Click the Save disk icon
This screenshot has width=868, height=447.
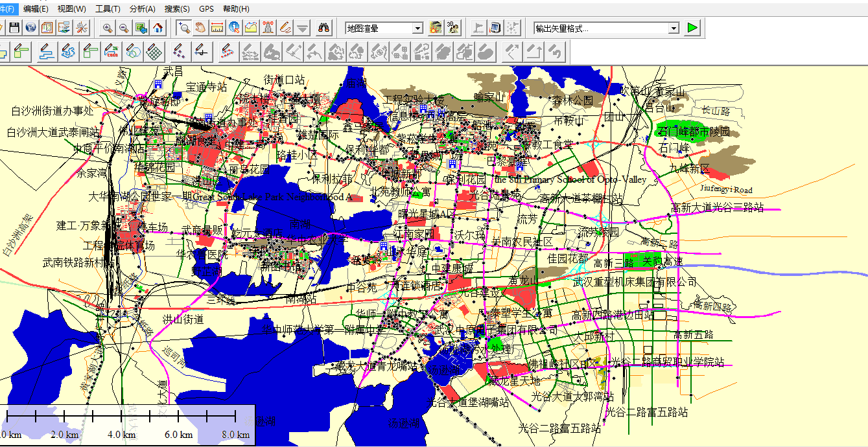[x=14, y=28]
